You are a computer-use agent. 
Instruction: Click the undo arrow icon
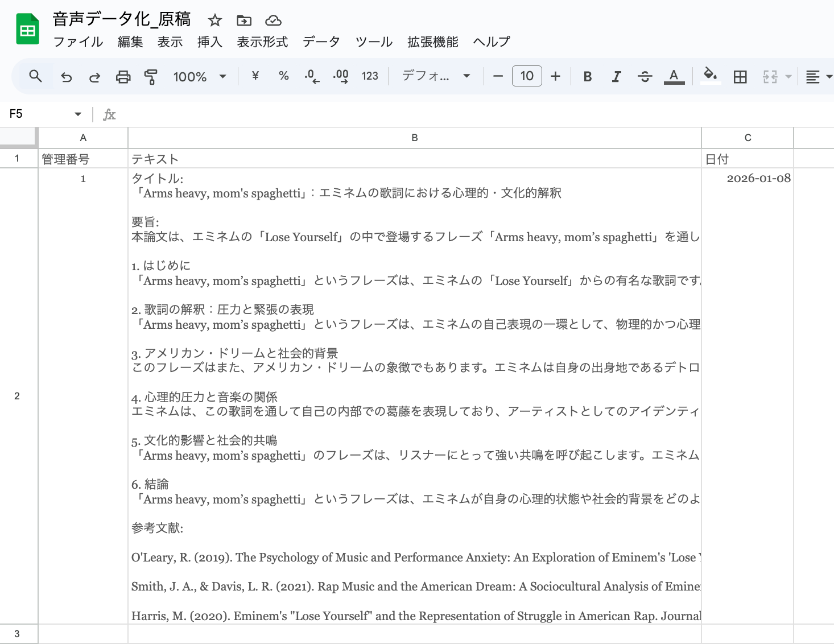(x=67, y=76)
